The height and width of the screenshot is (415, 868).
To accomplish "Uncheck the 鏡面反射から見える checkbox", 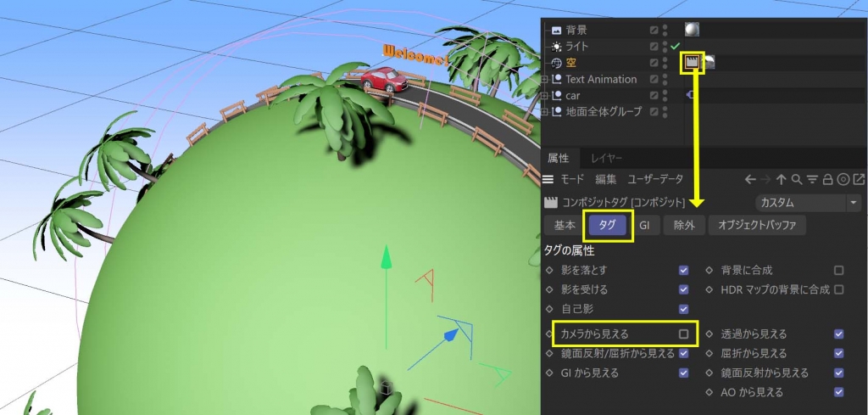I will click(x=838, y=373).
